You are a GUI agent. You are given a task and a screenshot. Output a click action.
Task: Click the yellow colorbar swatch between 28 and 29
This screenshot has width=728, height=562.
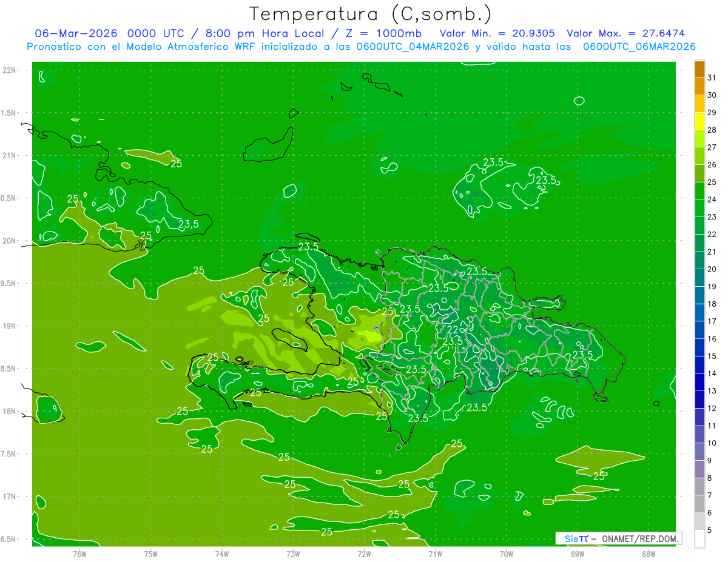tap(699, 122)
